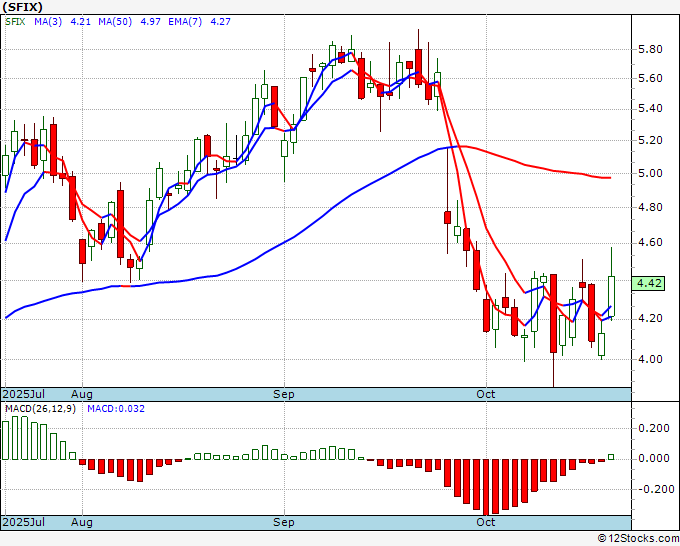Click the 5.40 price axis label

(650, 108)
